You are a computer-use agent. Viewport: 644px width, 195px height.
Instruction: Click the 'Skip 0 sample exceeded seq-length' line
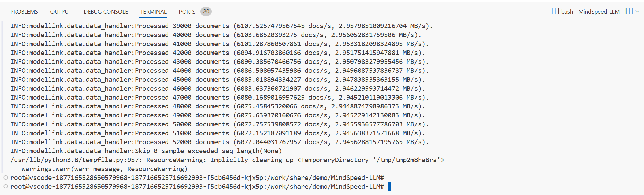[x=146, y=151]
